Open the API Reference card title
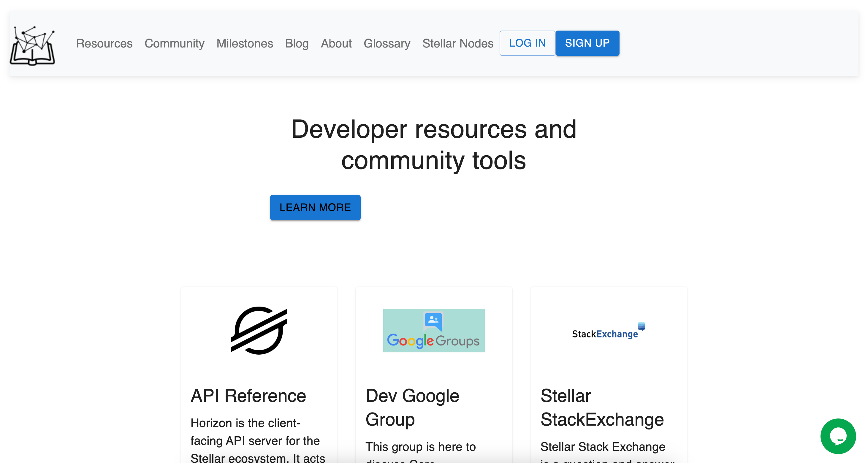The height and width of the screenshot is (463, 868). pyautogui.click(x=248, y=396)
